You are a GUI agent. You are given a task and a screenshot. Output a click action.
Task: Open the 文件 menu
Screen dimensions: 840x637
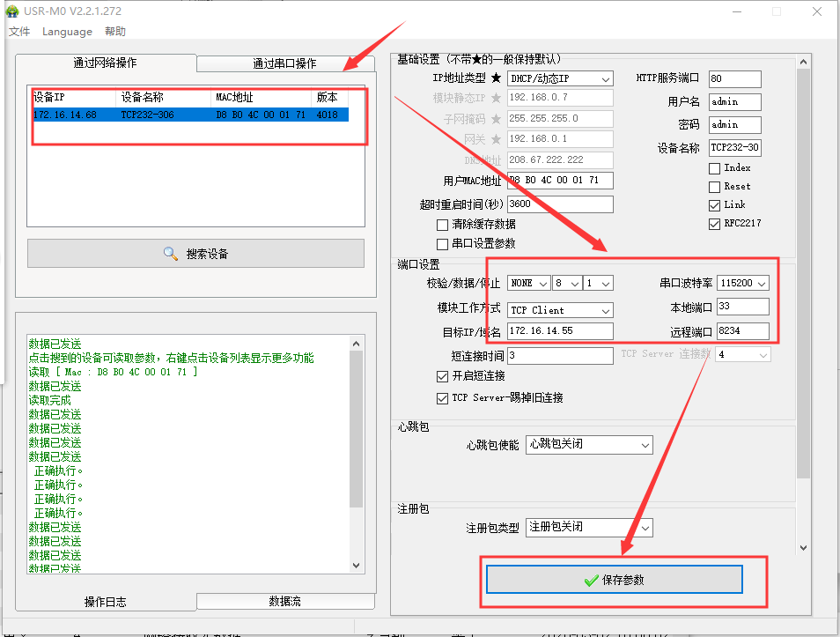(19, 32)
